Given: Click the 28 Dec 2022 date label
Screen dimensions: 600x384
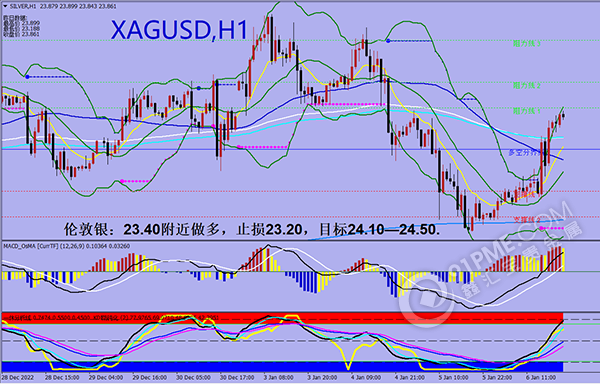Looking at the screenshot, I should tap(18, 377).
